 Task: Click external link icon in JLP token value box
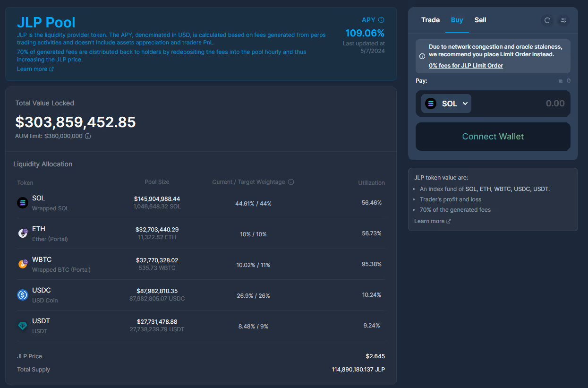pyautogui.click(x=449, y=221)
